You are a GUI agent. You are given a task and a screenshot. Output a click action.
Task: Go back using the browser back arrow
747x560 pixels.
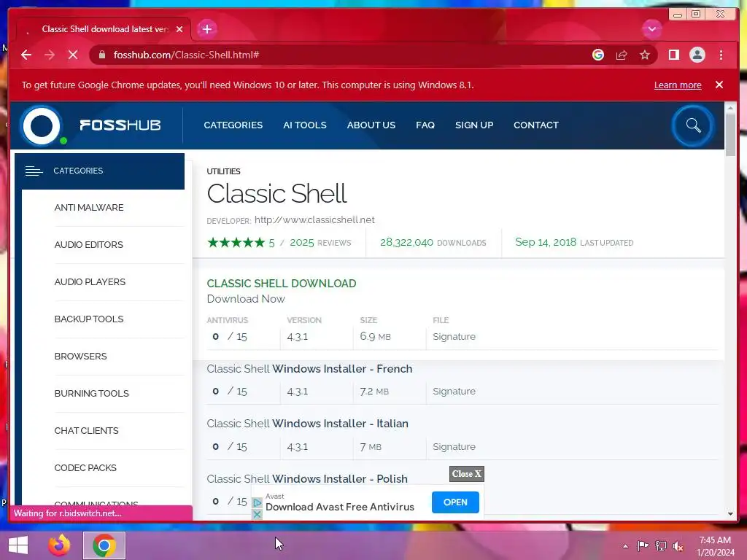26,55
